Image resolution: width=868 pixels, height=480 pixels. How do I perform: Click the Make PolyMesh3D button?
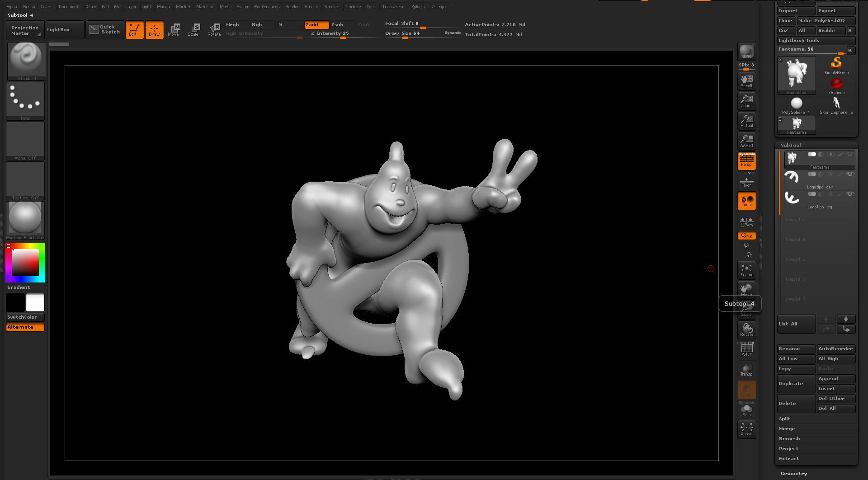pyautogui.click(x=826, y=21)
